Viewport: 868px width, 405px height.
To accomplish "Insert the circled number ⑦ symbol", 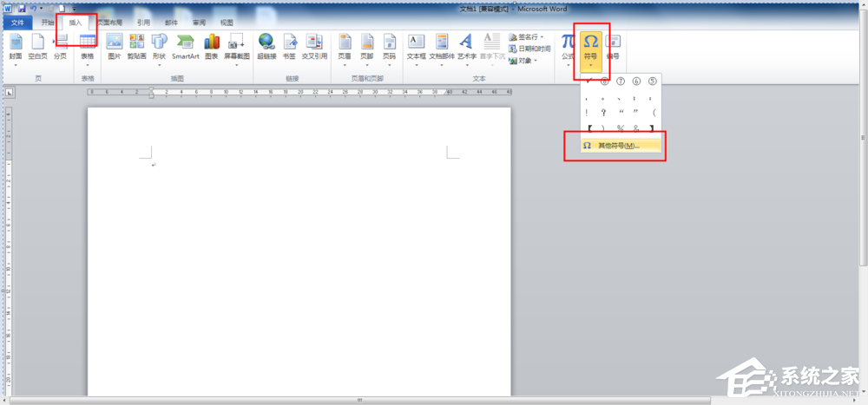I will click(620, 82).
